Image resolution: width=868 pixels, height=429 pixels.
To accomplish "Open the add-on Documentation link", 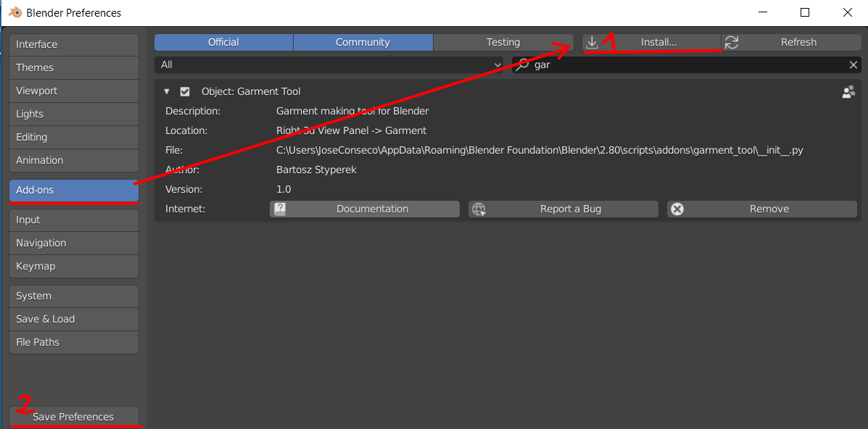I will (365, 209).
